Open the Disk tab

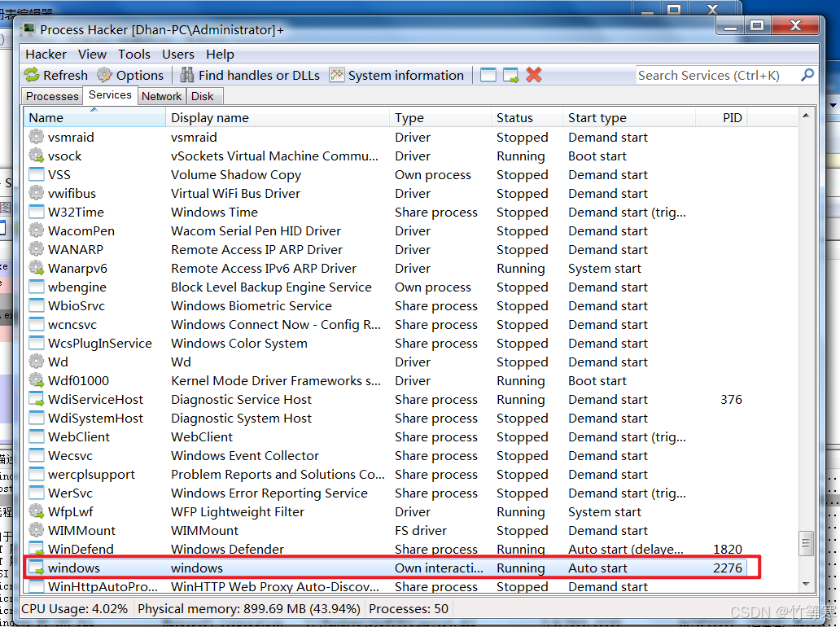pyautogui.click(x=203, y=96)
